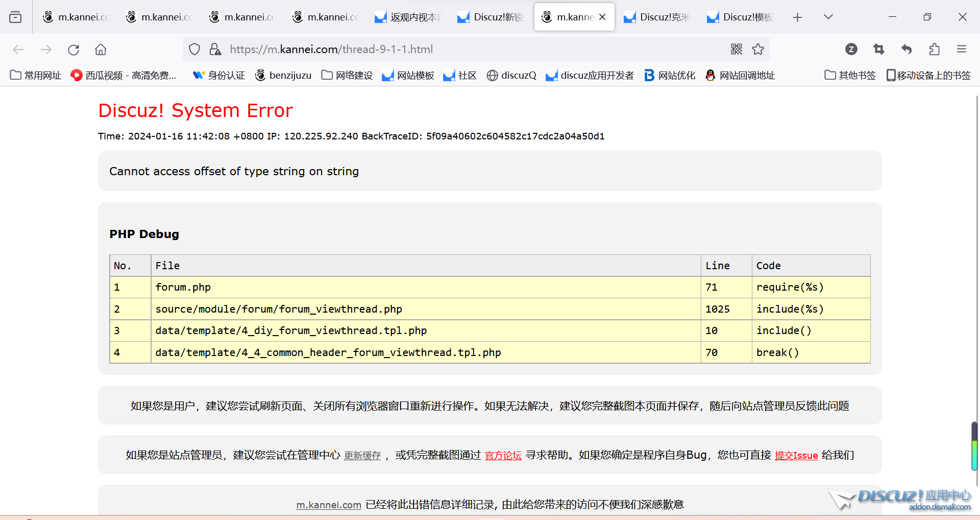This screenshot has height=520, width=980.
Task: Switch to the first m.kannei.com tab
Action: point(76,17)
